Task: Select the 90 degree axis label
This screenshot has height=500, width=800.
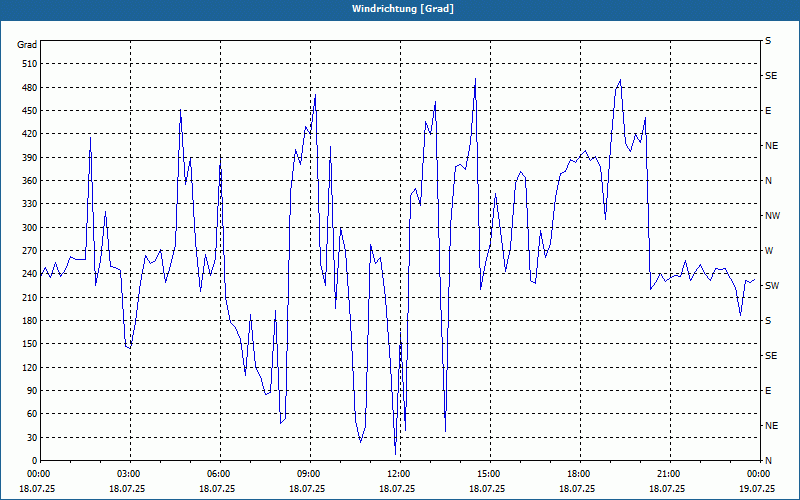Action: (x=32, y=391)
